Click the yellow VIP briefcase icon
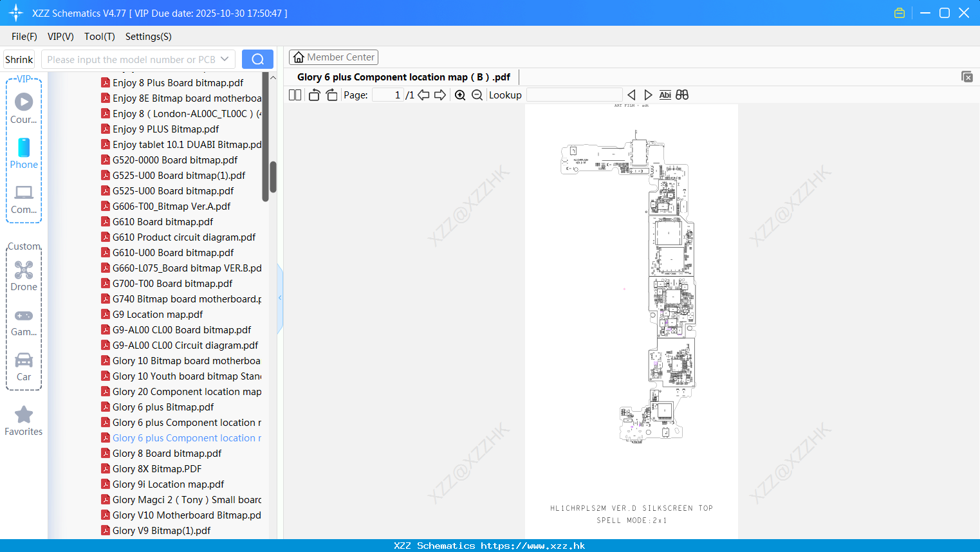 coord(900,13)
